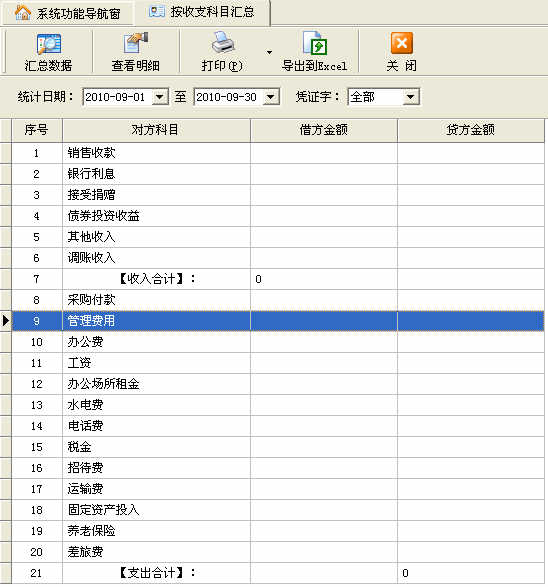Click the 打印(P) printer icon
The width and height of the screenshot is (548, 587).
tap(223, 43)
